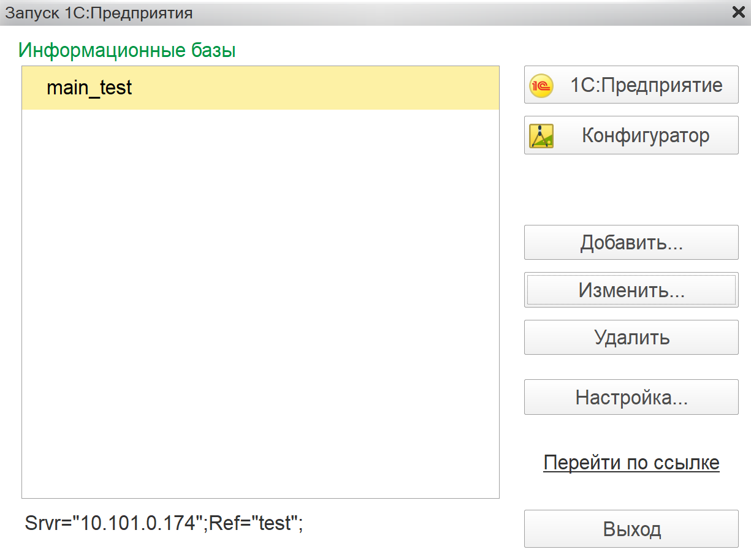Click the Удалить button
Viewport: 751px width, 560px height.
[631, 337]
